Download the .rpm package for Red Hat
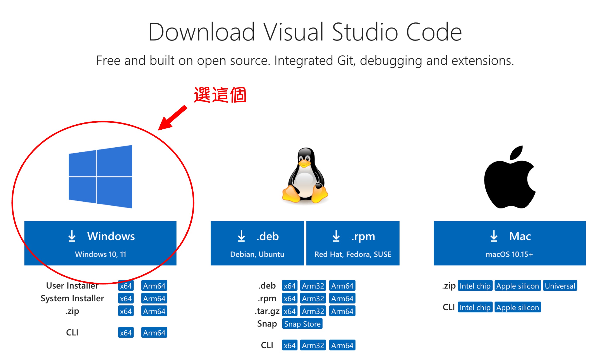Image resolution: width=613 pixels, height=364 pixels. tap(353, 243)
